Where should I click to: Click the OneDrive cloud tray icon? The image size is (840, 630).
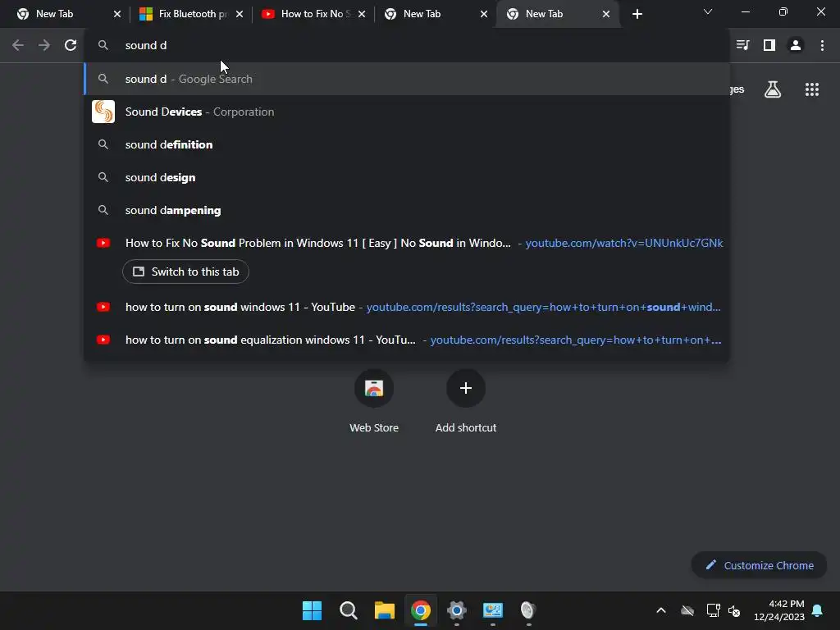click(687, 610)
